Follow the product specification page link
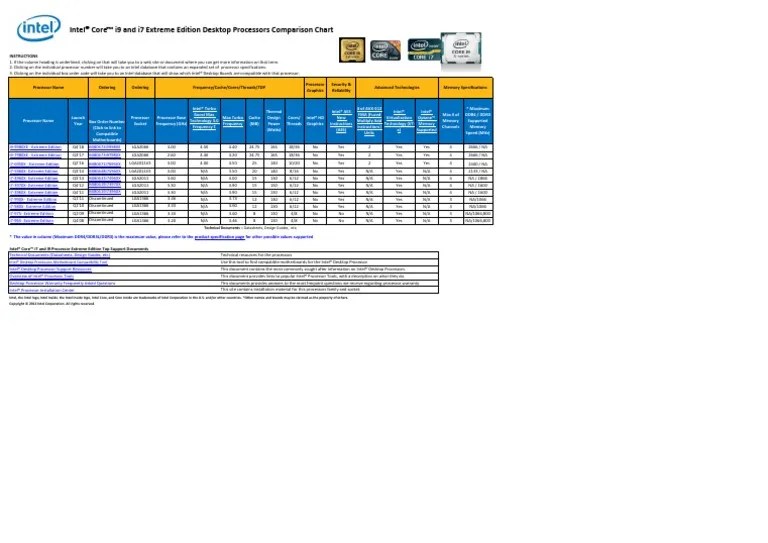Viewport: 768px width, 543px height. tap(219, 237)
